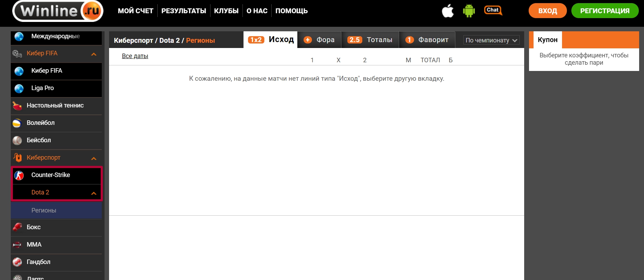Click the volleyball icon

coord(17,123)
